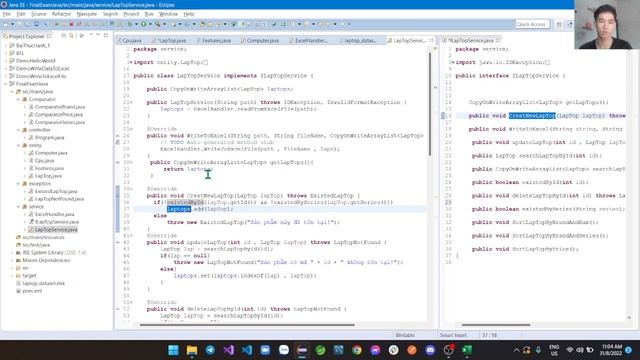
Task: Collapse the FinalExamJava project
Action: click(x=5, y=84)
